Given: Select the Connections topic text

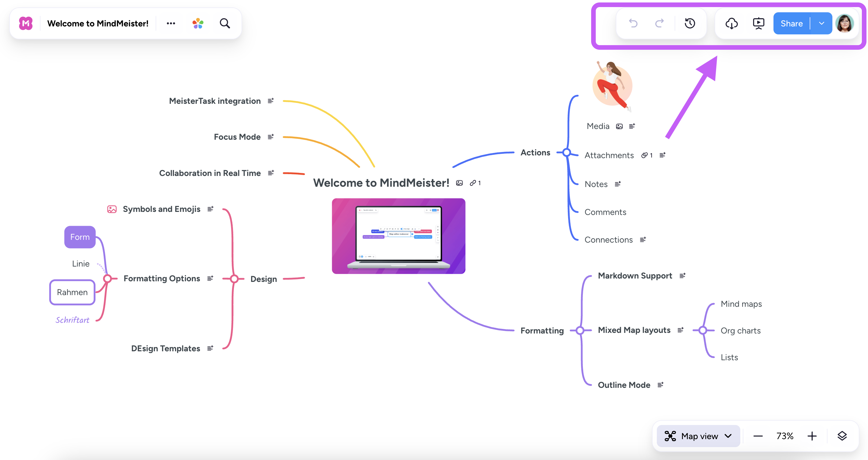Looking at the screenshot, I should point(609,240).
